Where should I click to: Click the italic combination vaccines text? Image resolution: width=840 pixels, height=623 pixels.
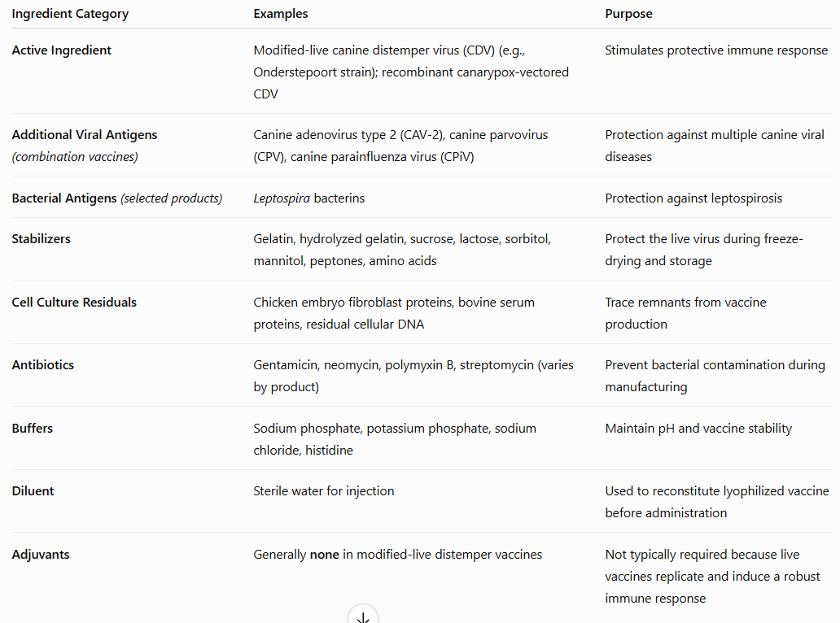(x=75, y=157)
